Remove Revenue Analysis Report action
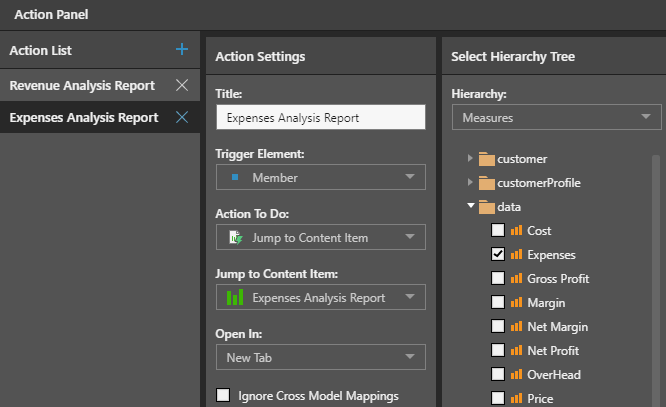 point(182,85)
